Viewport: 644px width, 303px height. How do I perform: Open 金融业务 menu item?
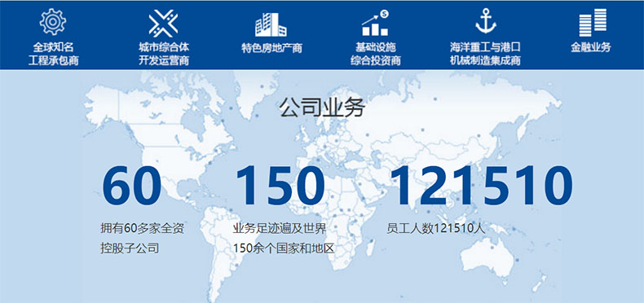591,47
